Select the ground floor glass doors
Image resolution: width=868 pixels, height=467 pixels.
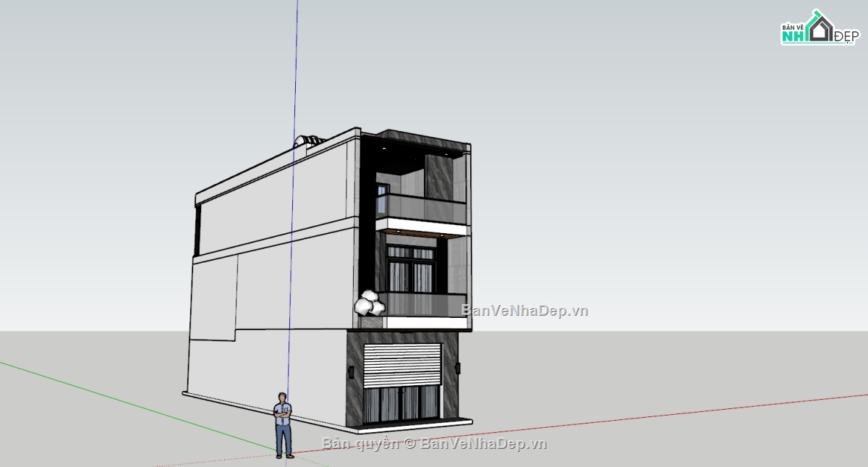point(401,404)
